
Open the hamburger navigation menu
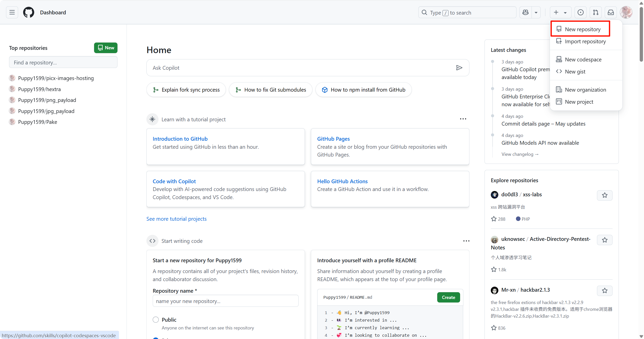tap(12, 12)
